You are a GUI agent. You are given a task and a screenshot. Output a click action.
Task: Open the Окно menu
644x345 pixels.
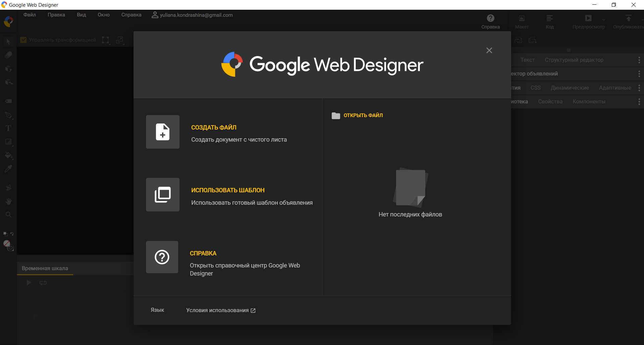(x=104, y=15)
